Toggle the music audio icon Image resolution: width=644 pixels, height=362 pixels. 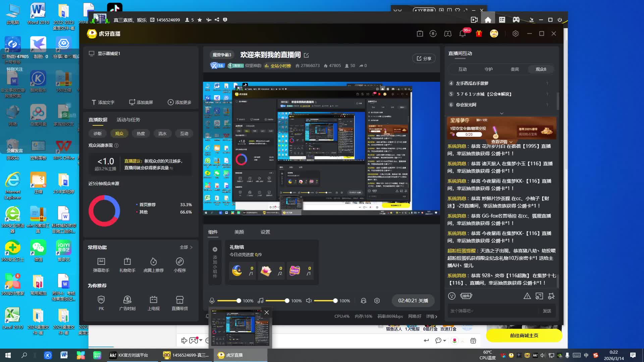click(261, 301)
